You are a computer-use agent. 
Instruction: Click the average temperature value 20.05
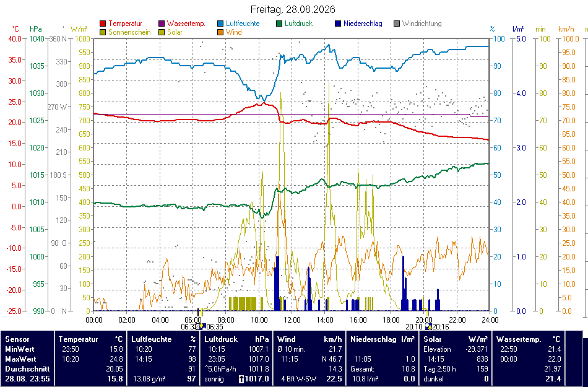click(x=115, y=369)
